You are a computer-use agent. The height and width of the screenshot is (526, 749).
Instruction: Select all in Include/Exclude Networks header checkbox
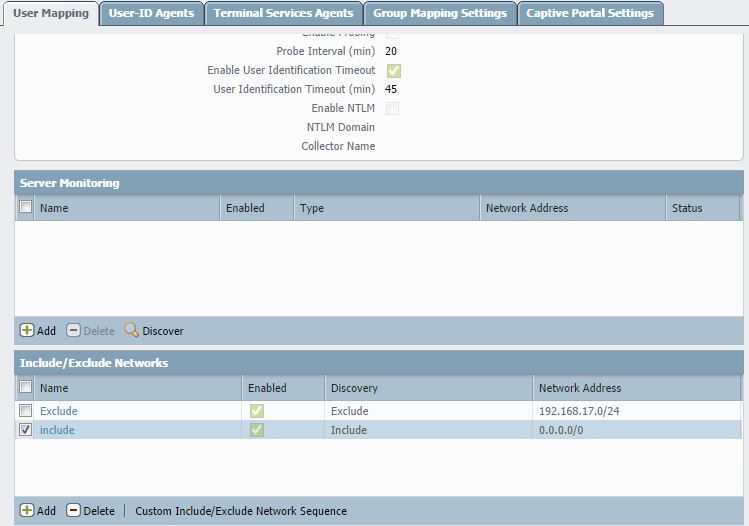(26, 388)
